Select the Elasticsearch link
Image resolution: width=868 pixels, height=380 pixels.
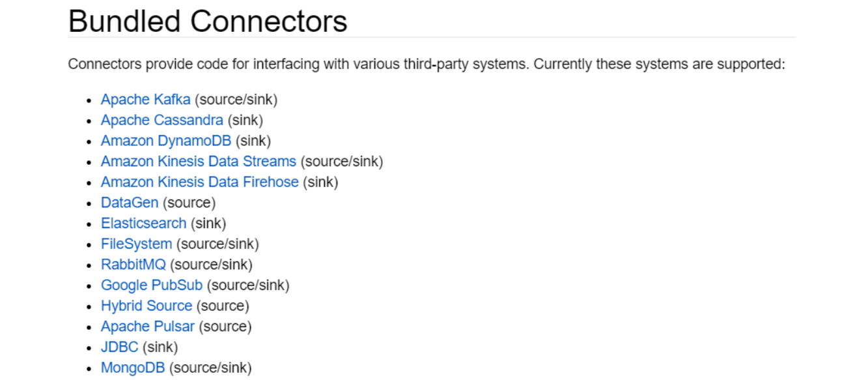click(143, 224)
